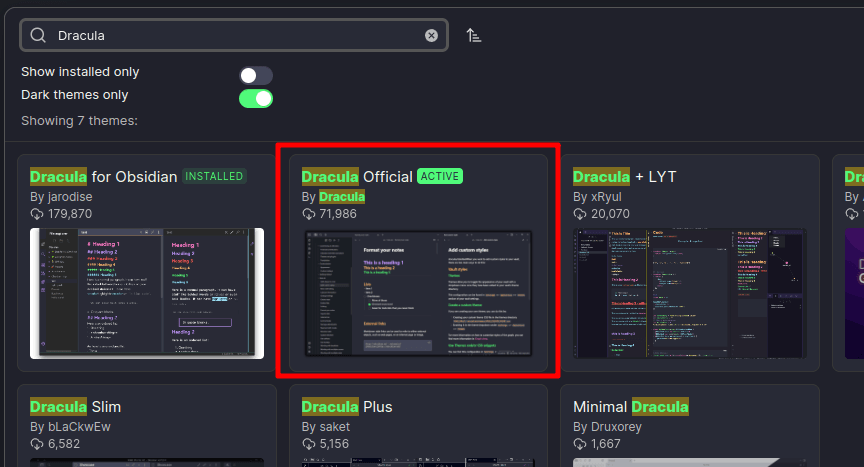Disable the Dark themes only toggle
The image size is (864, 467).
click(256, 98)
